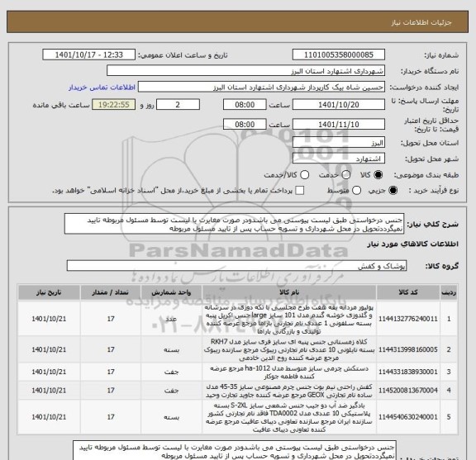Screen dimensions: 476x460
Task: Select the متوسط purchase type radio
Action: (x=356, y=191)
